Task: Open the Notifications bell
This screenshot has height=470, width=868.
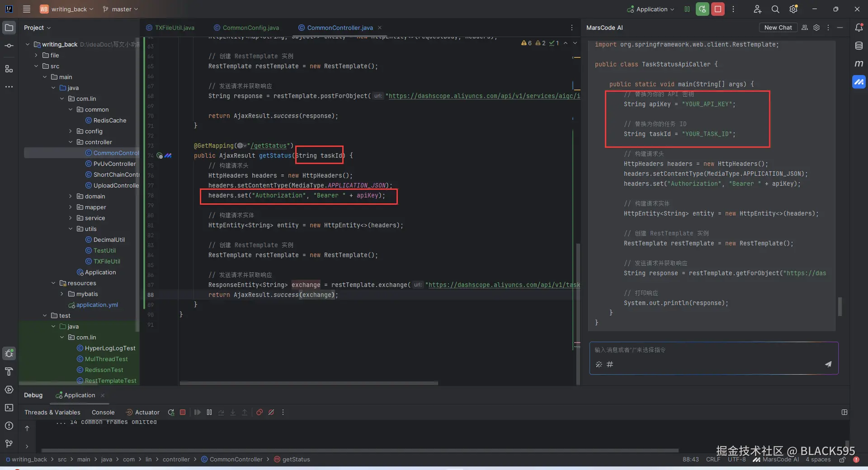Action: pos(859,28)
